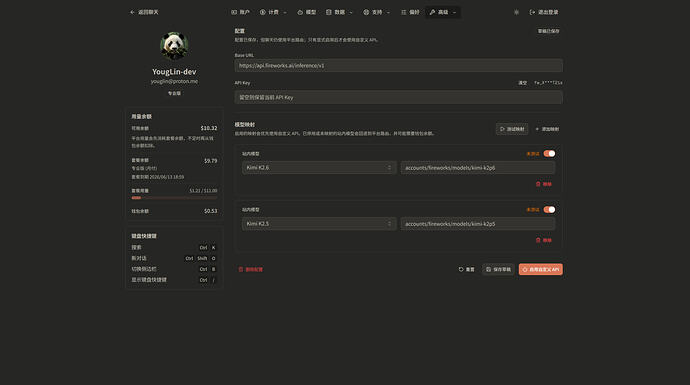690x385 pixels.
Task: Expand the 数据 data menu
Action: tap(339, 12)
